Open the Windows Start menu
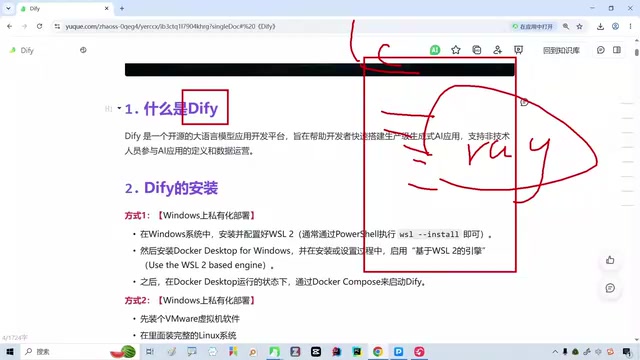 [10, 351]
